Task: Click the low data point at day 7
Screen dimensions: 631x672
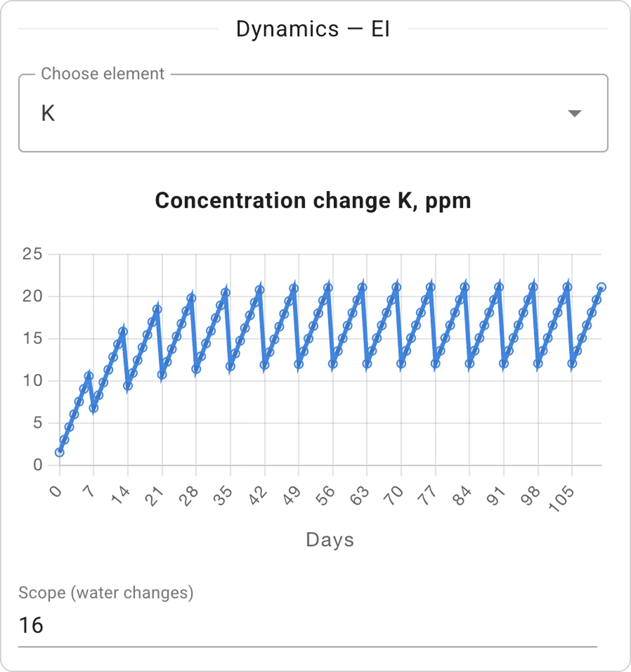Action: tap(94, 408)
